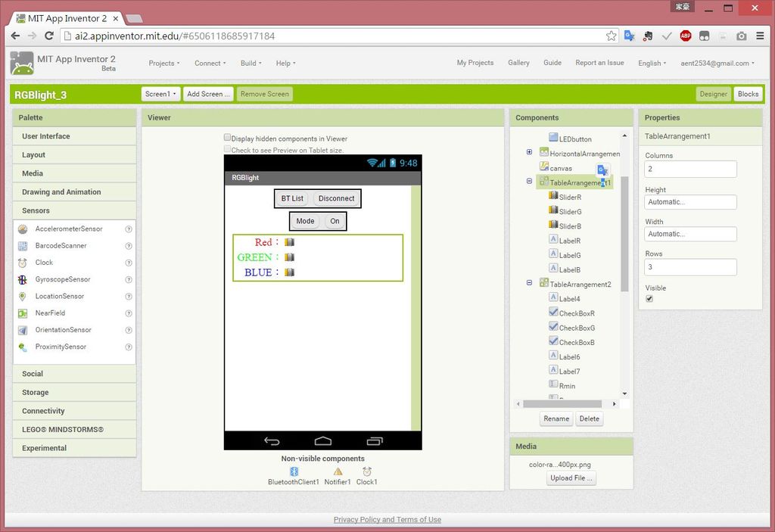This screenshot has width=775, height=532.
Task: Show the help icon for Clock
Action: tap(129, 263)
